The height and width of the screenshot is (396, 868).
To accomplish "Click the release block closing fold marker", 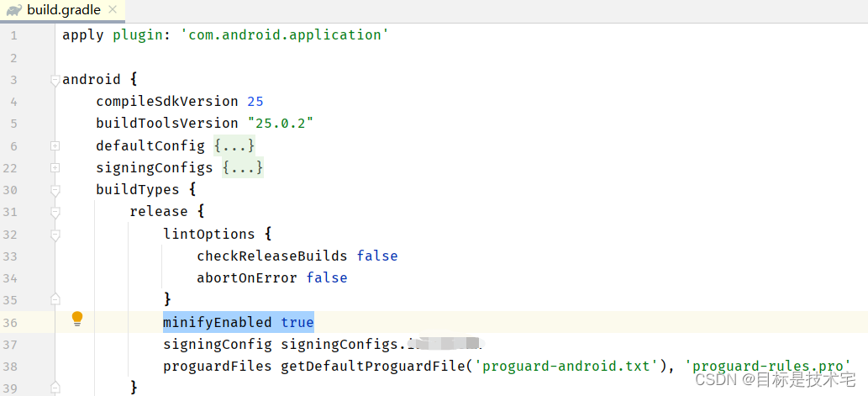I will [x=55, y=387].
